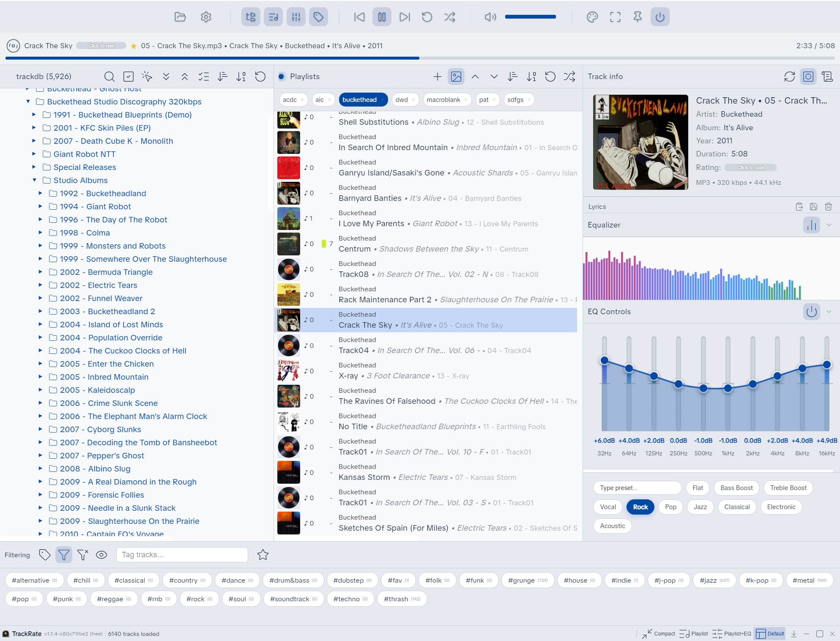The height and width of the screenshot is (641, 840).
Task: Pin the window always on top
Action: (x=638, y=17)
